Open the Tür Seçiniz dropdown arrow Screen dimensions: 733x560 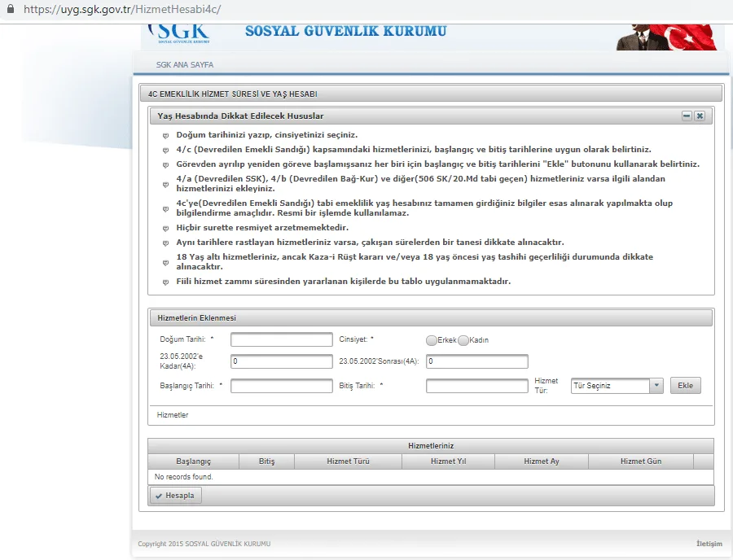tap(656, 386)
